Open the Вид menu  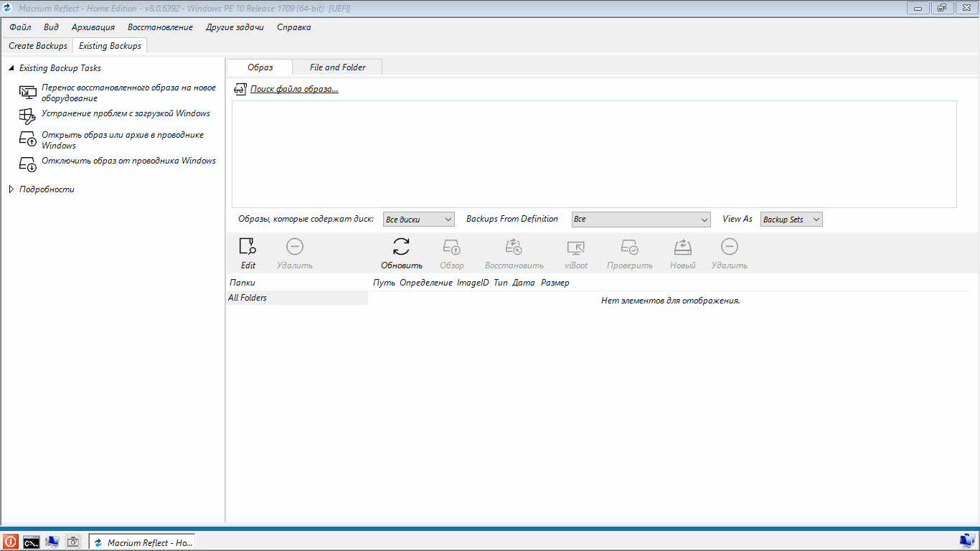51,27
